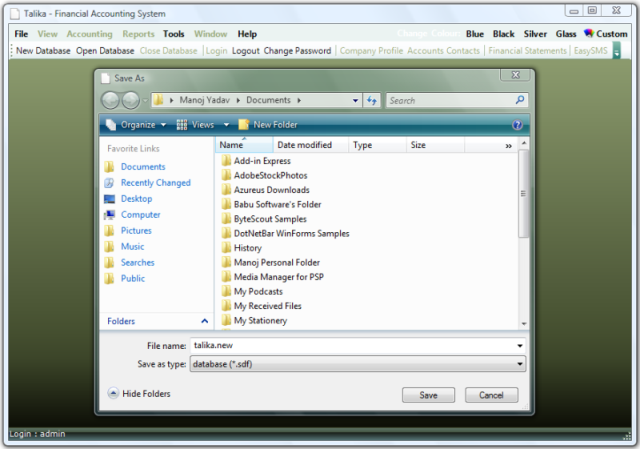Select the Desktop favorite link
Viewport: 640px width, 449px height.
tap(136, 199)
